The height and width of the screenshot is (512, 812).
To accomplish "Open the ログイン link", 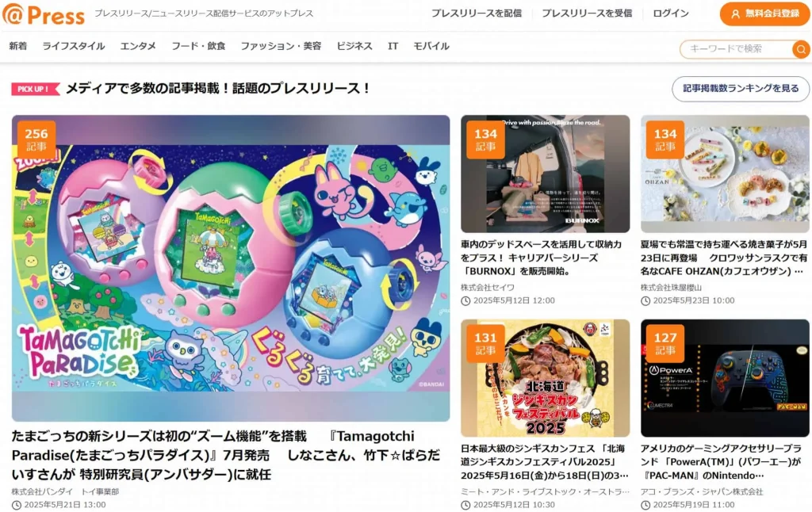I will (x=671, y=13).
